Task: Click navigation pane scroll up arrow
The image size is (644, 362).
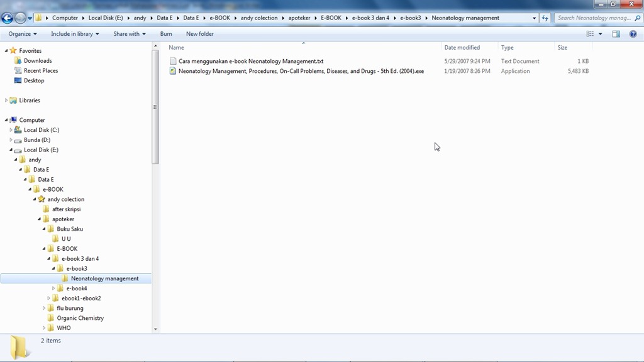Action: [x=155, y=46]
